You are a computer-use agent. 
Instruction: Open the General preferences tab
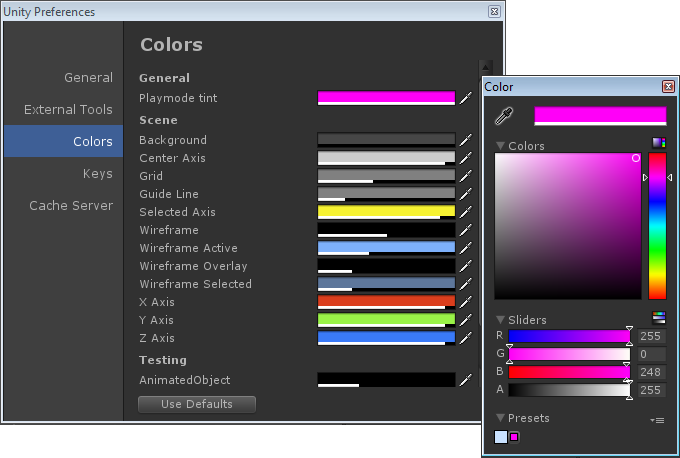[x=88, y=78]
